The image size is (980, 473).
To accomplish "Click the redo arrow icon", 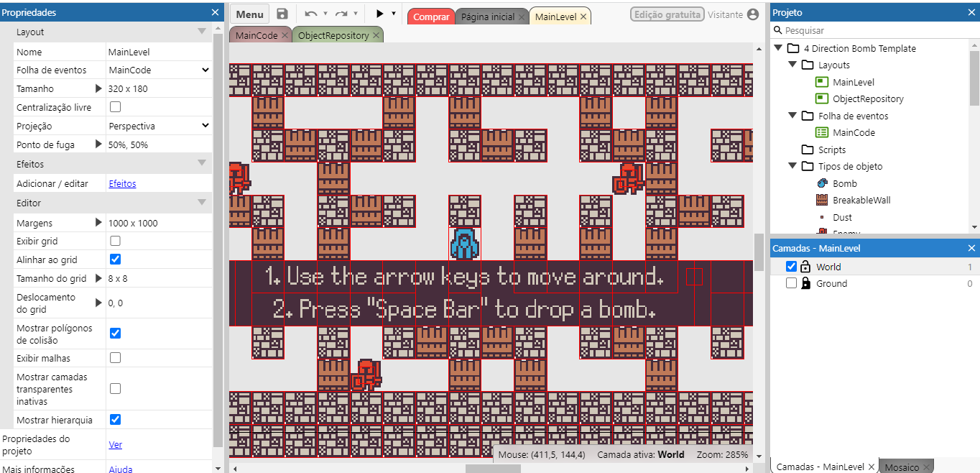I will click(341, 14).
